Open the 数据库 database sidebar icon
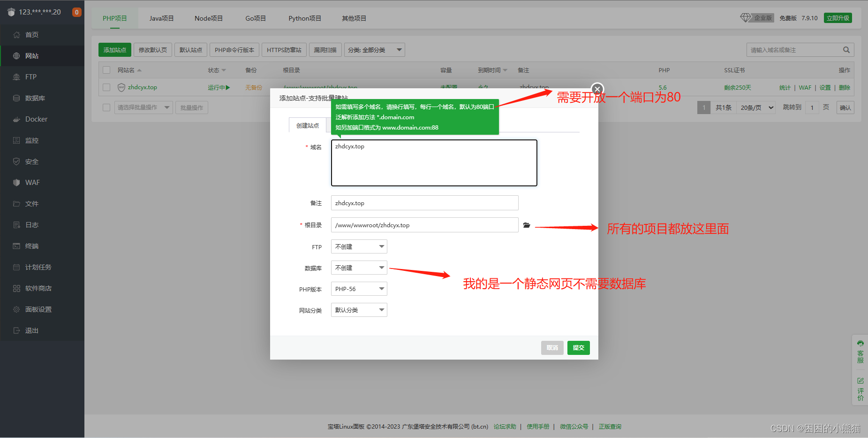Image resolution: width=868 pixels, height=438 pixels. [x=16, y=98]
